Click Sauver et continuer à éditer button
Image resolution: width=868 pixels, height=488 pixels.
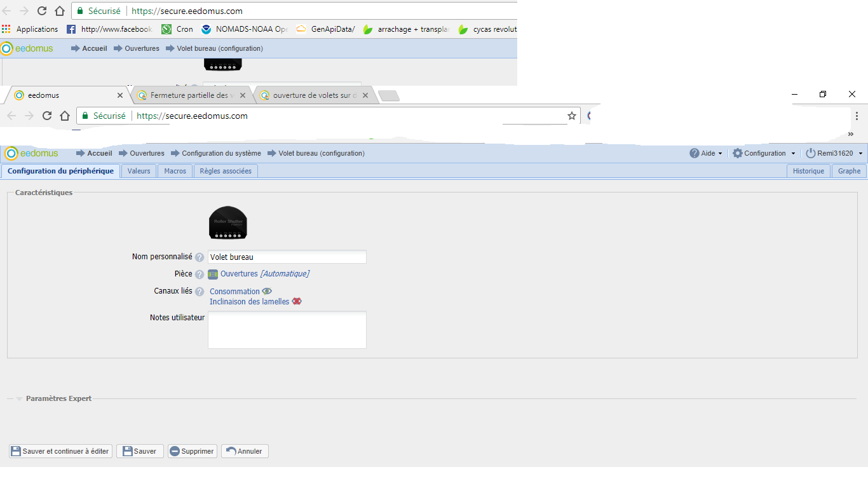point(60,451)
